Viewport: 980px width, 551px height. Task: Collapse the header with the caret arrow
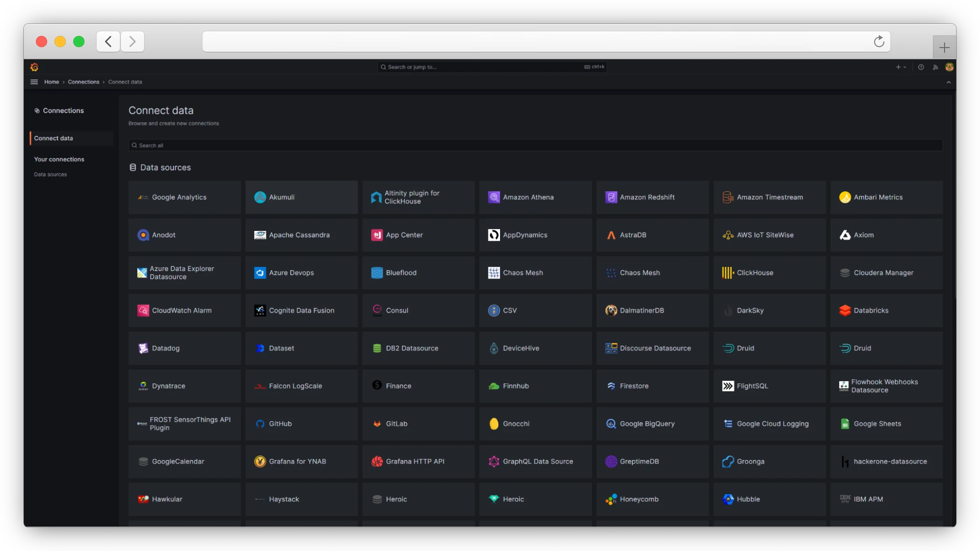[x=948, y=82]
